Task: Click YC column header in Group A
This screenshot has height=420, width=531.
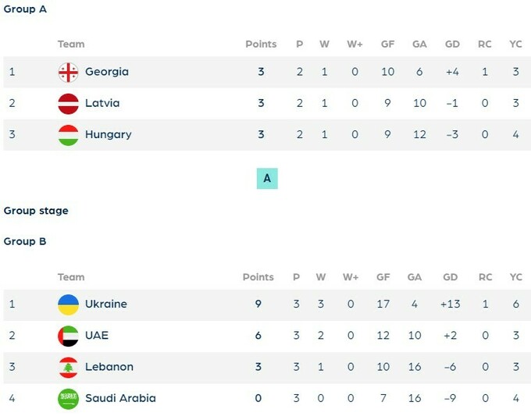Action: (x=515, y=44)
